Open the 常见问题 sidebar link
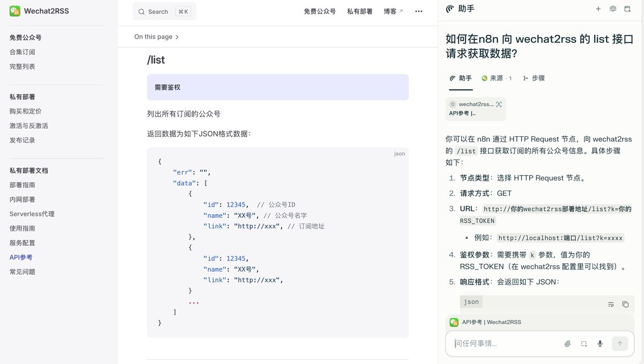The width and height of the screenshot is (644, 364). click(21, 272)
